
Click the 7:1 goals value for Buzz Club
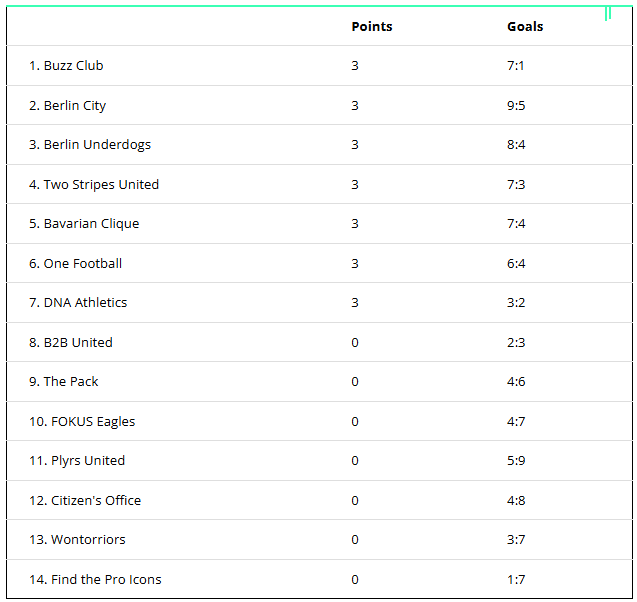pos(516,66)
